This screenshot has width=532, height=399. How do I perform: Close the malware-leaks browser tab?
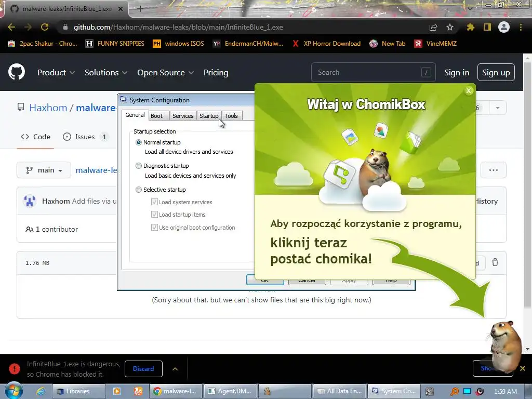[x=121, y=9]
